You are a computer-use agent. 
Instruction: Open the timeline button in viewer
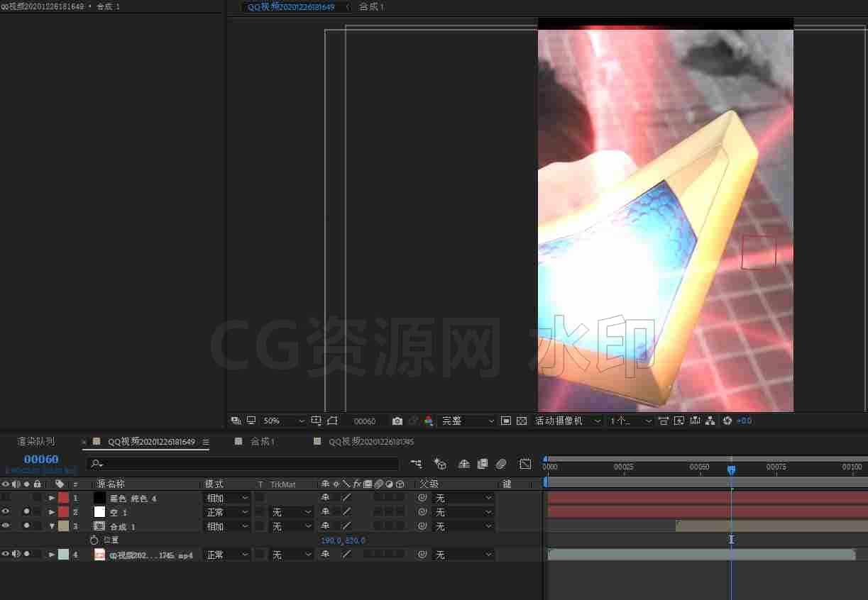(695, 421)
